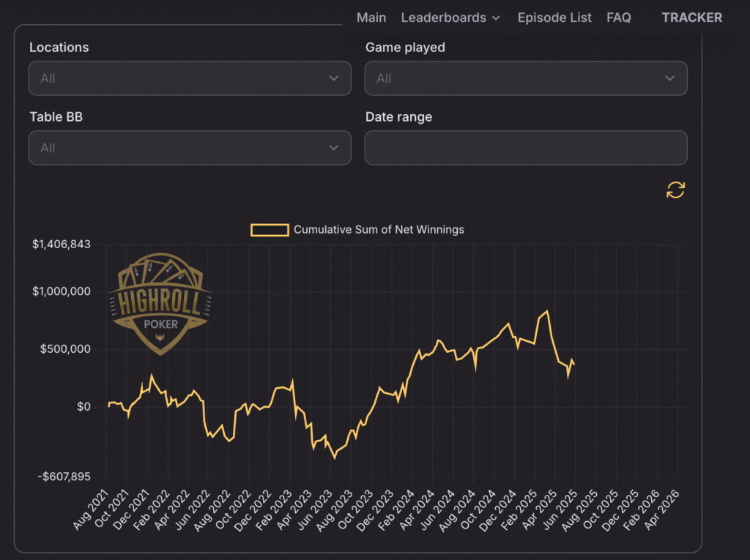This screenshot has width=750, height=560.
Task: Click the Date range input field
Action: (526, 148)
